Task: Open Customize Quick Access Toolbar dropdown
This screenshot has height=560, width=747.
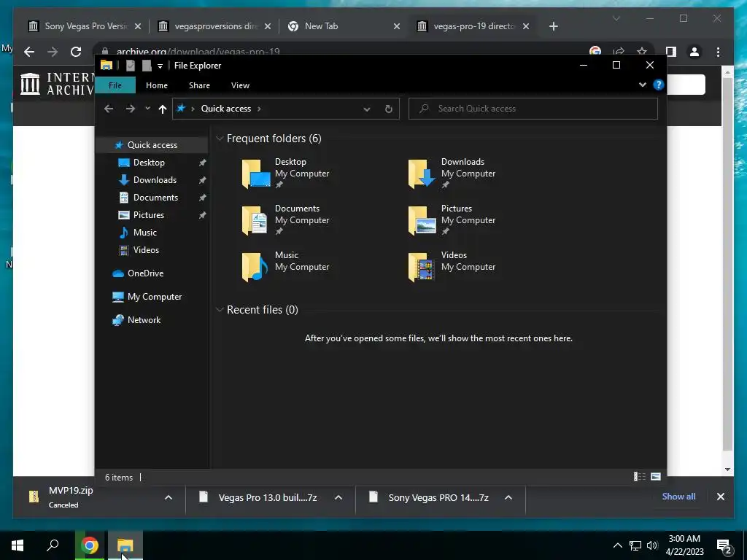Action: point(160,66)
